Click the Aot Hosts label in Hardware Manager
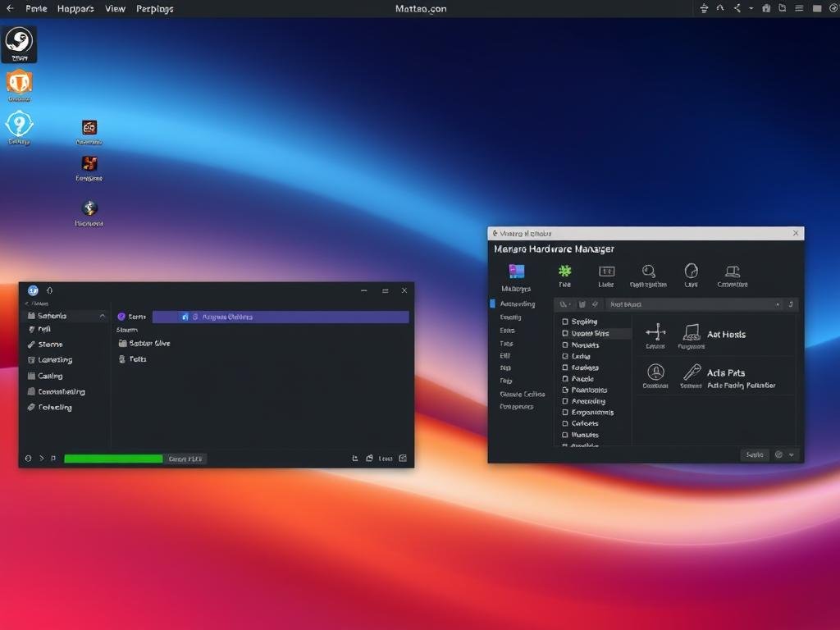Screen dimensions: 840x630 pyautogui.click(x=727, y=335)
